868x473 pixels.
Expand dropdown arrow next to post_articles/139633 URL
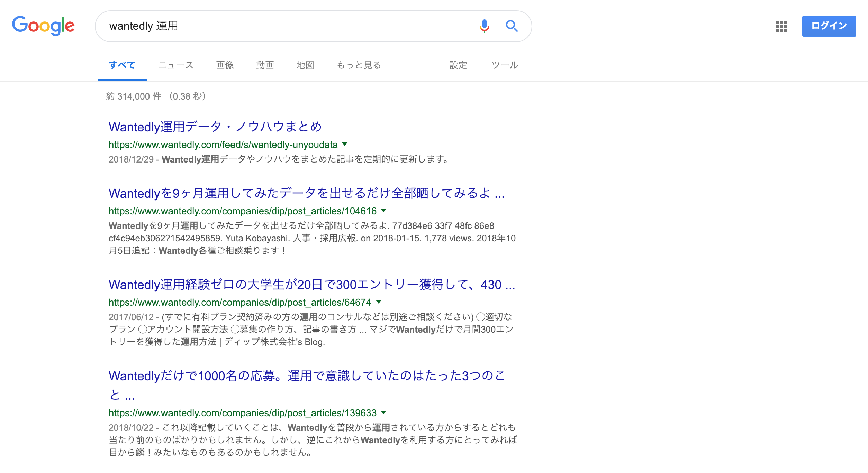coord(383,412)
